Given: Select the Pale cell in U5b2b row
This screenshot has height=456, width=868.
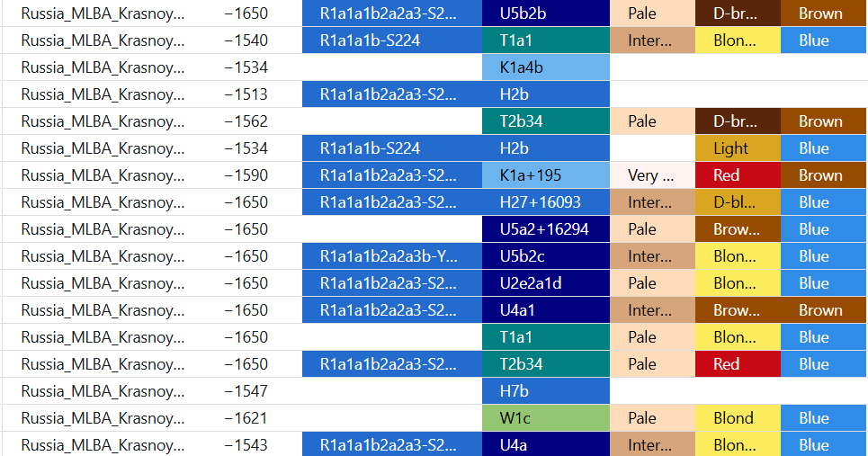Looking at the screenshot, I should pos(652,13).
